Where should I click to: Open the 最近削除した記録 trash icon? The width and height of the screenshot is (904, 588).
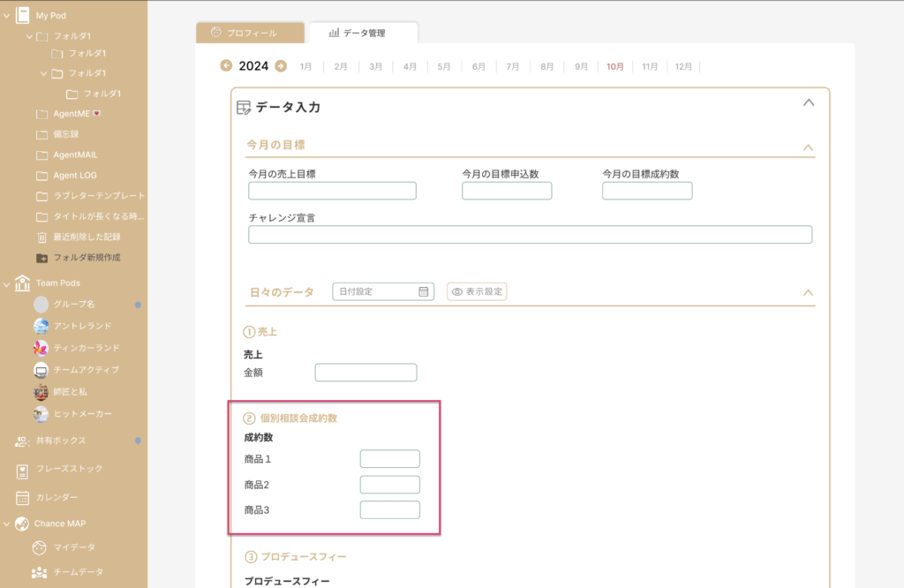(x=41, y=237)
